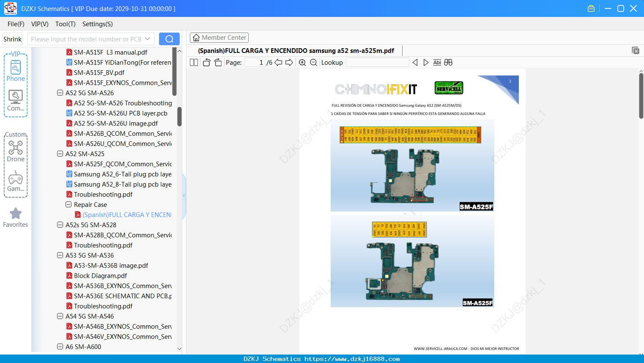Open SM-A526B_QCOM_Common_Service file
This screenshot has width=644, height=363.
119,133
